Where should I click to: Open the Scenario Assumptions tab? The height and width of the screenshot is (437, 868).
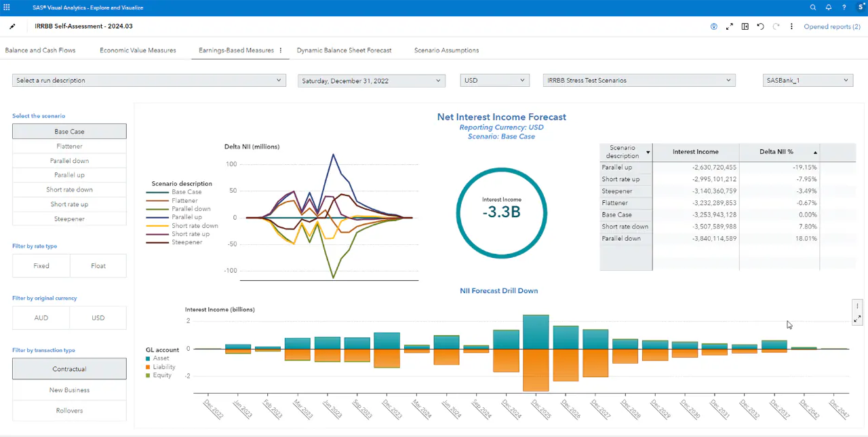click(446, 50)
